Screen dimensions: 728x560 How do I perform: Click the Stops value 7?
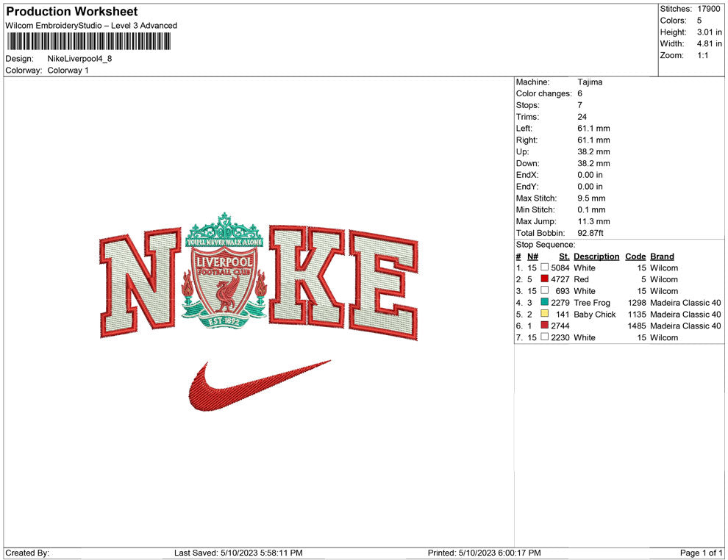(579, 105)
